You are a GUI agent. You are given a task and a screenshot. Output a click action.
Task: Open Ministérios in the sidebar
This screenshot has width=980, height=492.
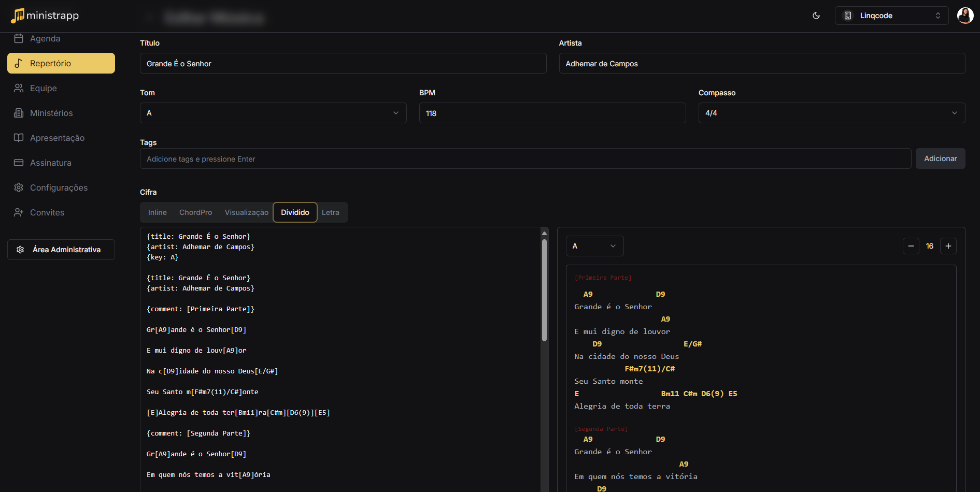(x=51, y=113)
